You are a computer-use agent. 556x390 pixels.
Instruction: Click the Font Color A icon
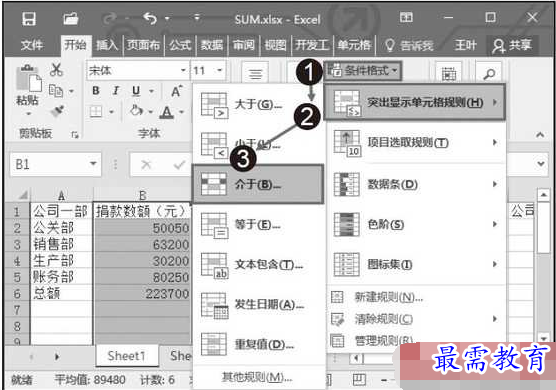166,113
